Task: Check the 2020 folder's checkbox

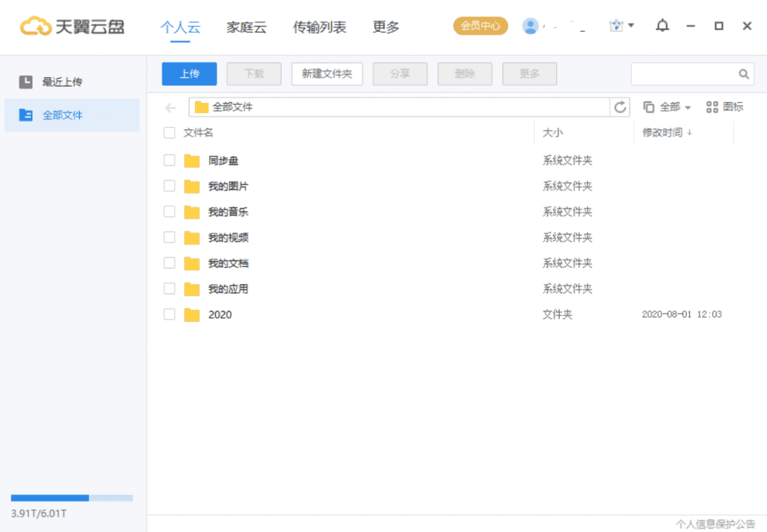Action: 169,314
